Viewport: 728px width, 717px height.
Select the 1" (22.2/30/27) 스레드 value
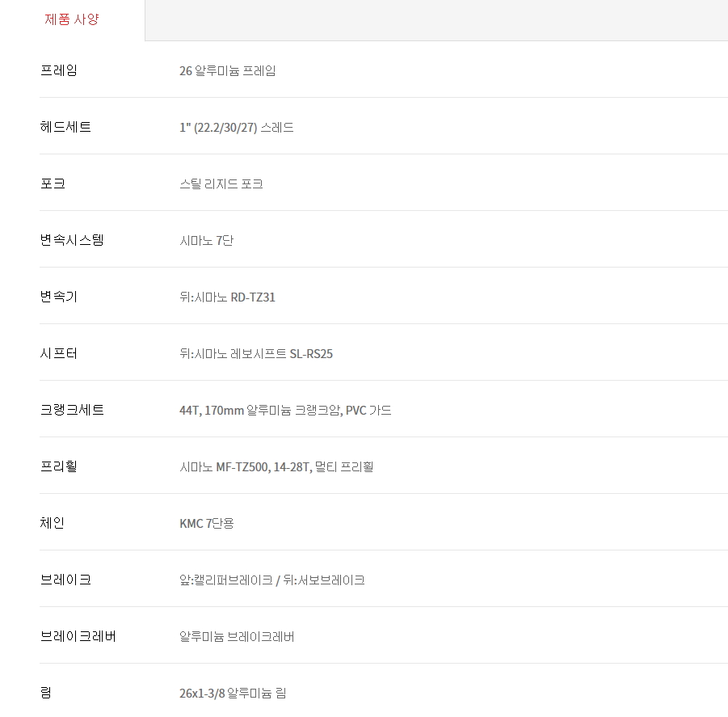pos(236,128)
